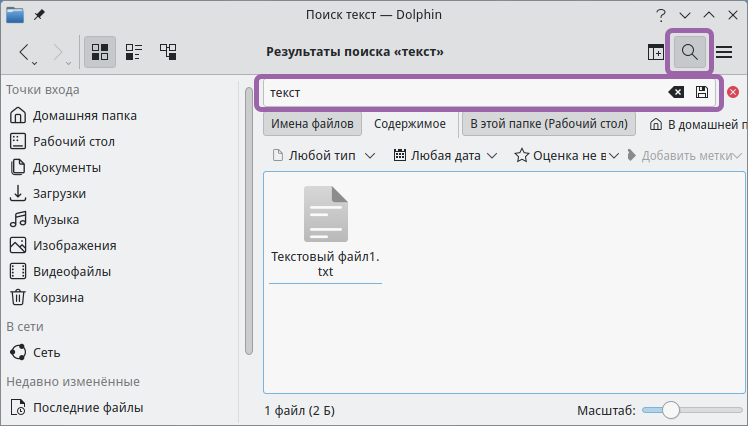Expand the "Любая дата" dropdown

445,155
